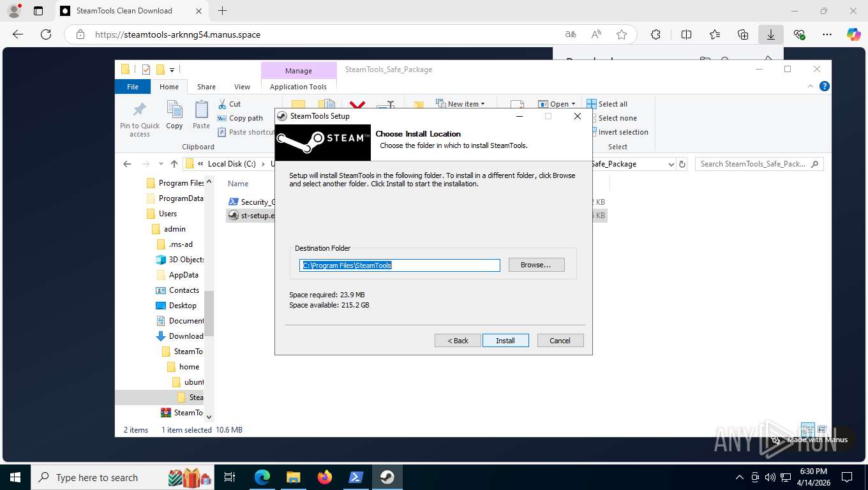Customize Quick Access Toolbar dropdown arrow
868x490 pixels.
coord(172,70)
